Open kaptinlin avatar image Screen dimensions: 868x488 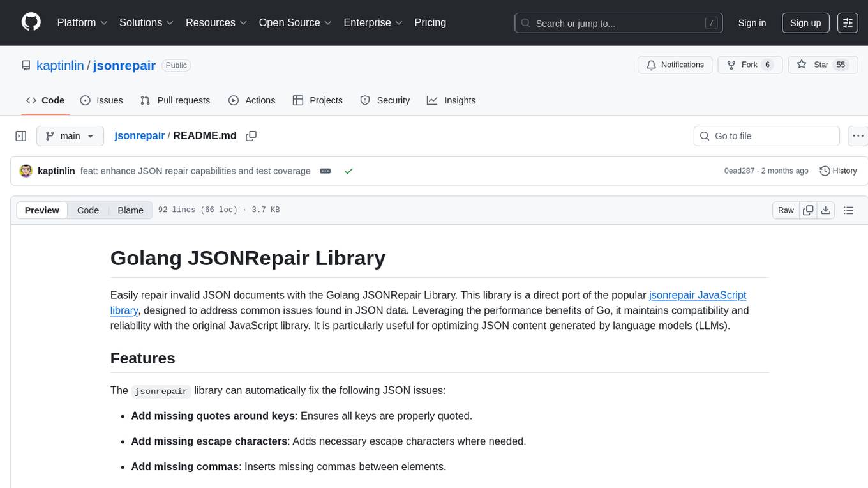click(x=26, y=171)
